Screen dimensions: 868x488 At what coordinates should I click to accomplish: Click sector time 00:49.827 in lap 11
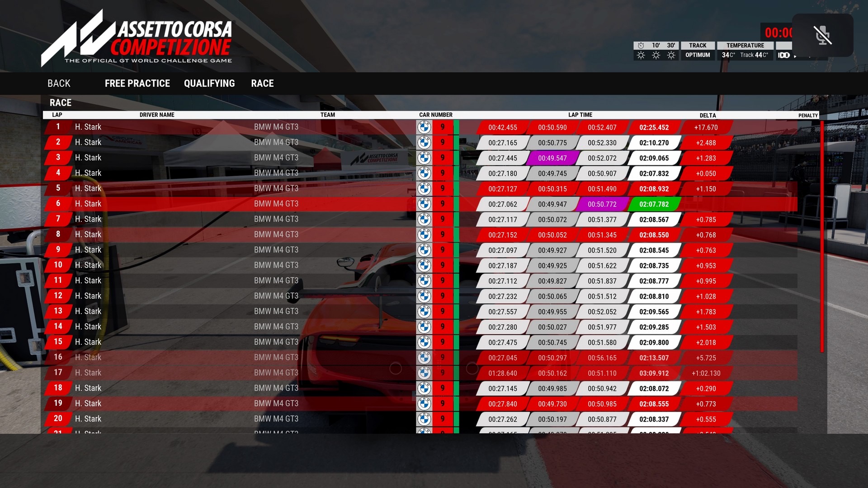[x=552, y=281]
